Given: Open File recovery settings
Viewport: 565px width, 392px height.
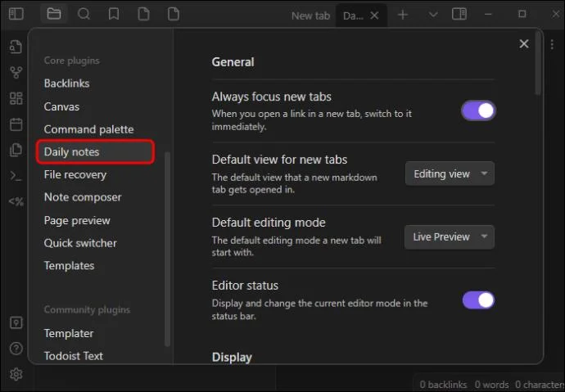Looking at the screenshot, I should (x=75, y=175).
